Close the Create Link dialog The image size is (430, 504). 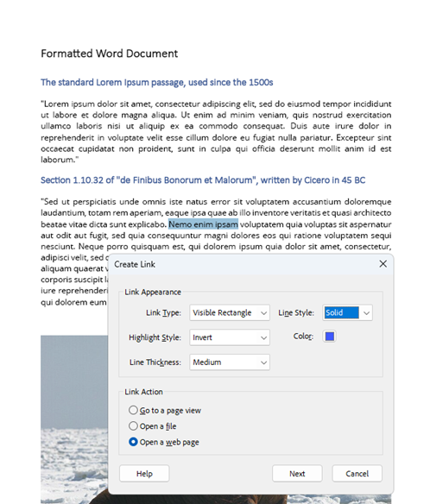(383, 264)
